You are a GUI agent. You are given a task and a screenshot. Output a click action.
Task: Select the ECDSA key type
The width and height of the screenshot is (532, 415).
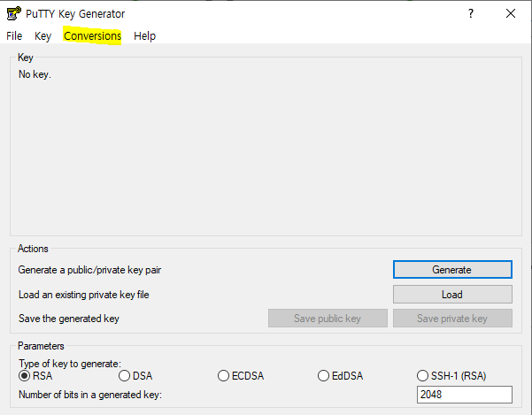241,376
